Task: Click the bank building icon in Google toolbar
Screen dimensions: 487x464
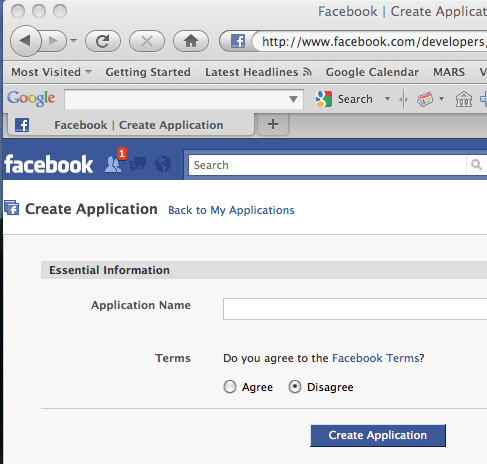Action: point(464,99)
